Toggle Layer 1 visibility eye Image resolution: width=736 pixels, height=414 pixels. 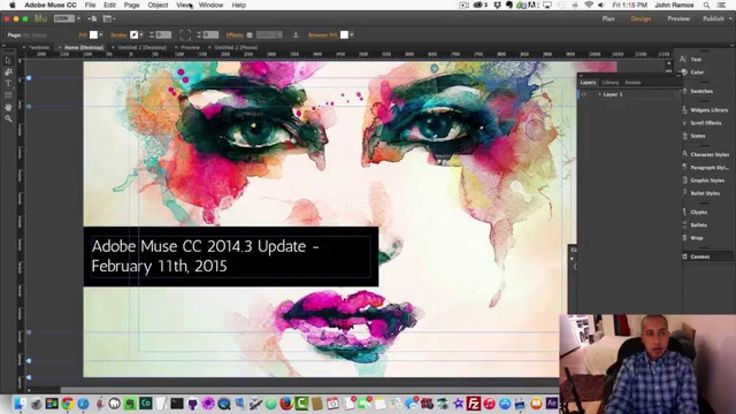(583, 94)
